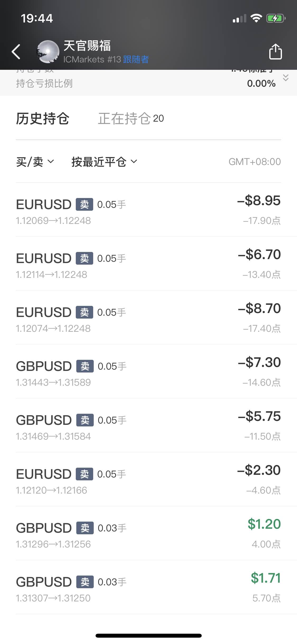Open the GBPUSD trade losing $5.75
The image size is (297, 644).
[148, 426]
